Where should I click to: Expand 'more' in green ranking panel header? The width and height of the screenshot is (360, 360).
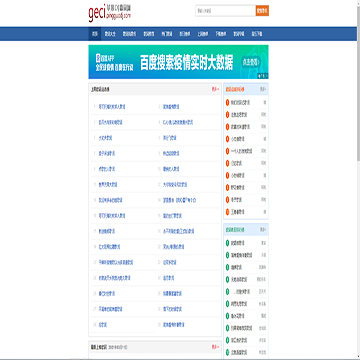pyautogui.click(x=263, y=230)
